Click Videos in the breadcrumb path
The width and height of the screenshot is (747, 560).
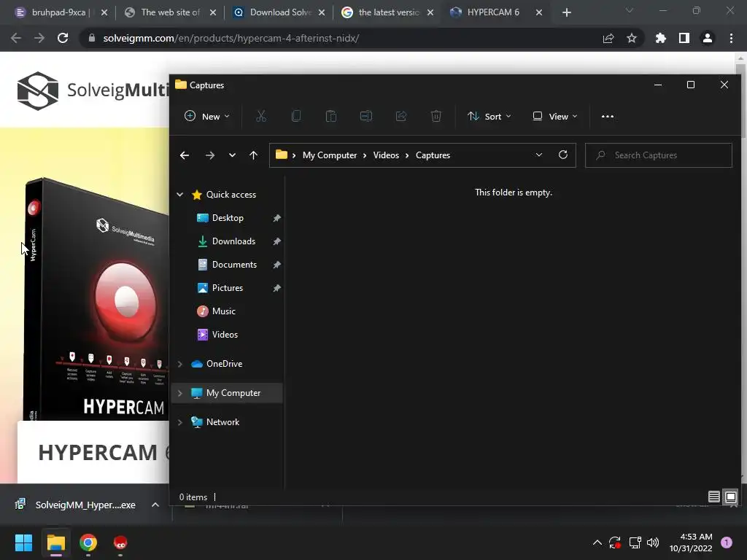[386, 155]
